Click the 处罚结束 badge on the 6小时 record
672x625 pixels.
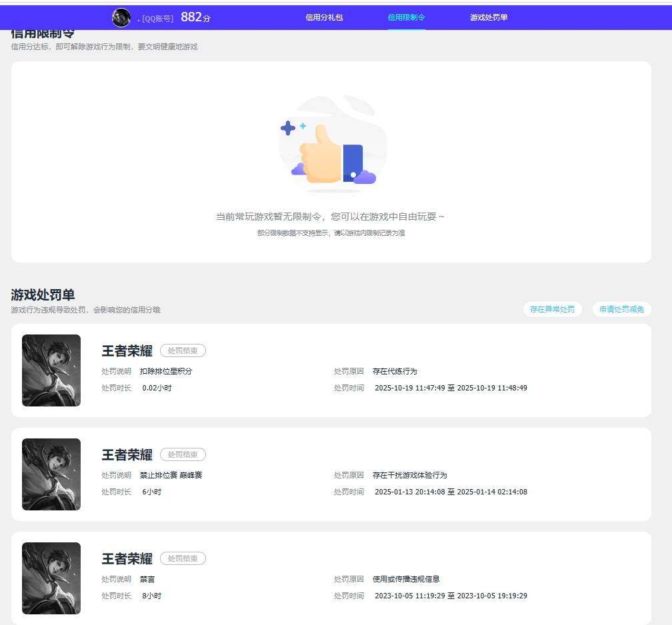coord(183,454)
